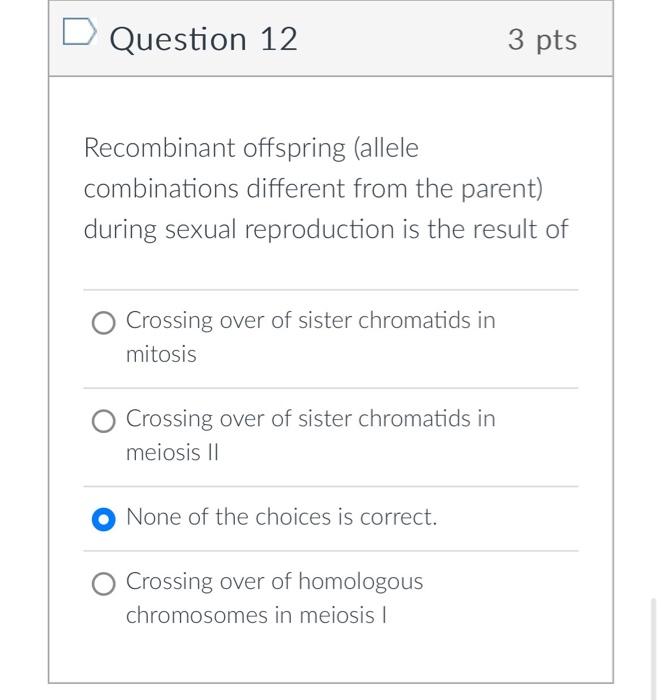Flag Question 12 with the bookmark icon

coord(79,32)
